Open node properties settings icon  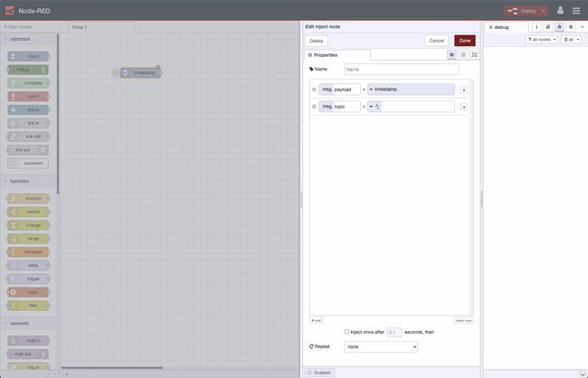[451, 55]
